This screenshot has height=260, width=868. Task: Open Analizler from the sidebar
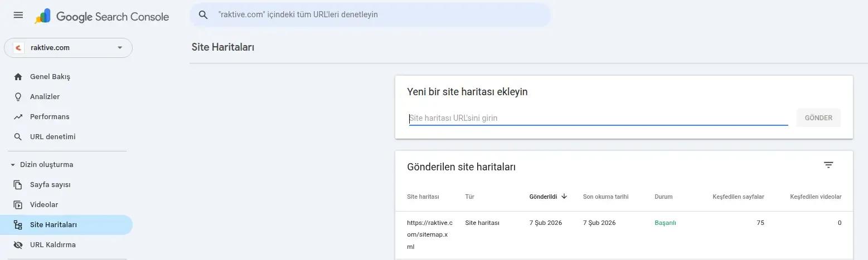67,97
